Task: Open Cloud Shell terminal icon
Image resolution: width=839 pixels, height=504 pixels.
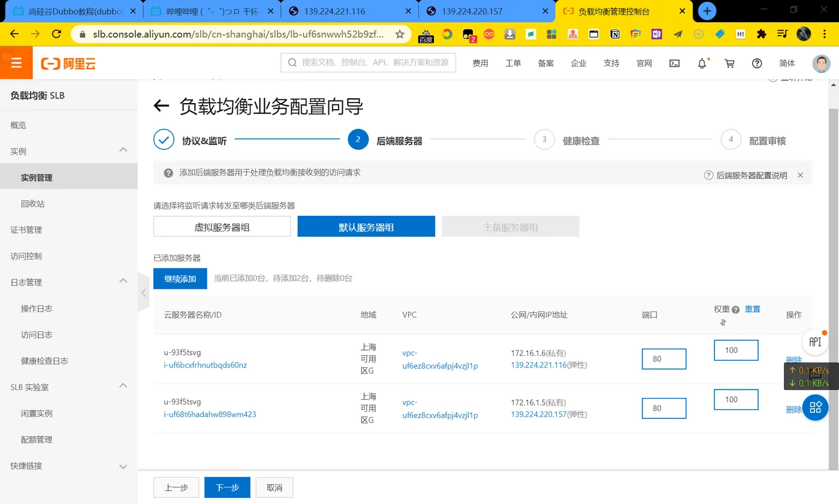Action: coord(674,63)
